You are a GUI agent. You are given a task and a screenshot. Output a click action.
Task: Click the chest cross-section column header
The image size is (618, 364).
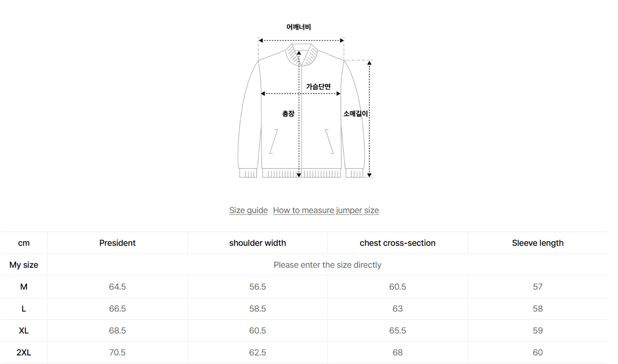tap(398, 243)
